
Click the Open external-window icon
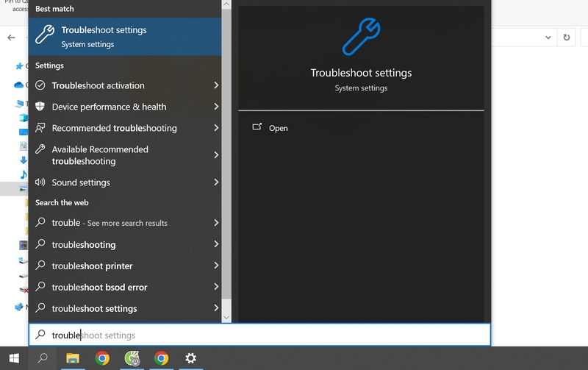coord(257,127)
